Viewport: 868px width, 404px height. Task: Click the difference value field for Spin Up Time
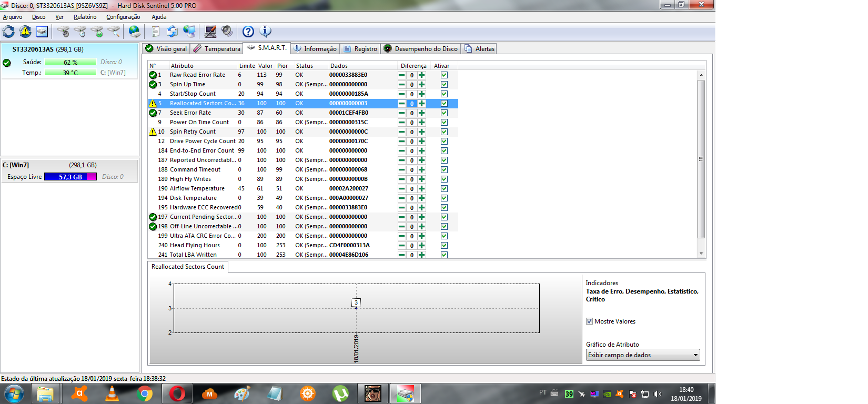point(412,85)
